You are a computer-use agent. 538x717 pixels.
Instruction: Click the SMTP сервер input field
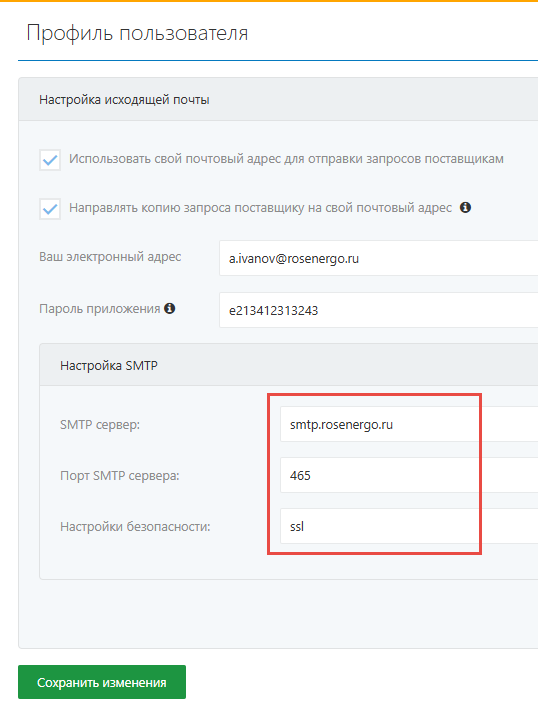click(409, 424)
